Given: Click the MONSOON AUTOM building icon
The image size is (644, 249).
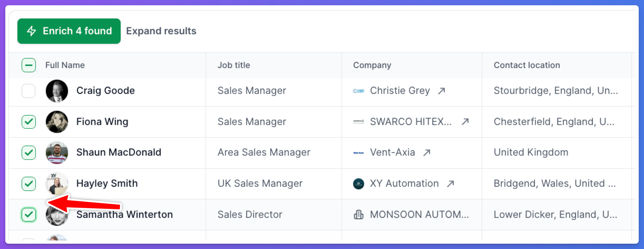Looking at the screenshot, I should coord(358,215).
